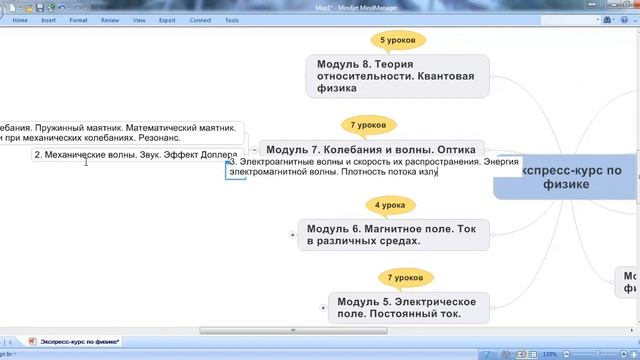Screen dimensions: 640x360
Task: Click the 5 уроков callout
Action: pos(398,40)
